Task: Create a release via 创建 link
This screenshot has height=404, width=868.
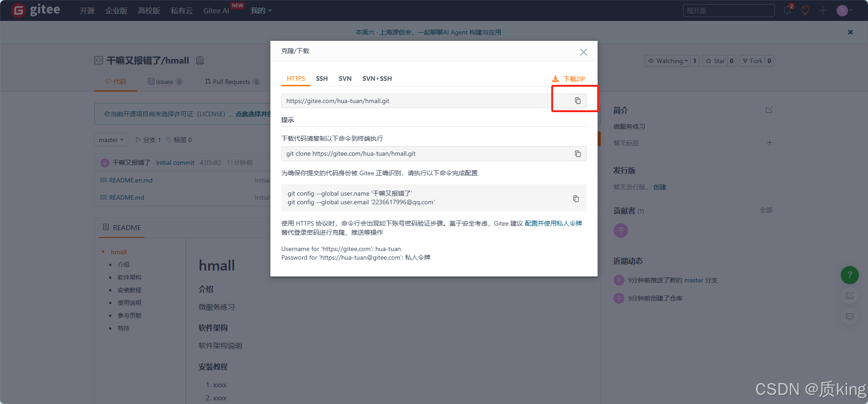Action: (x=660, y=187)
